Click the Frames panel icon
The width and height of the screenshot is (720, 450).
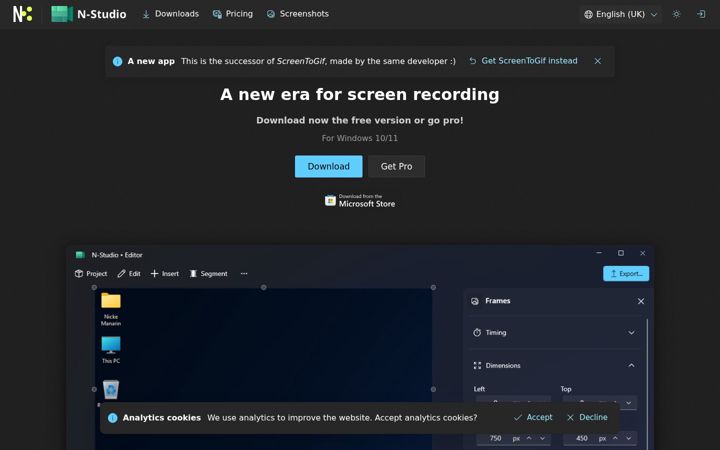pos(475,301)
